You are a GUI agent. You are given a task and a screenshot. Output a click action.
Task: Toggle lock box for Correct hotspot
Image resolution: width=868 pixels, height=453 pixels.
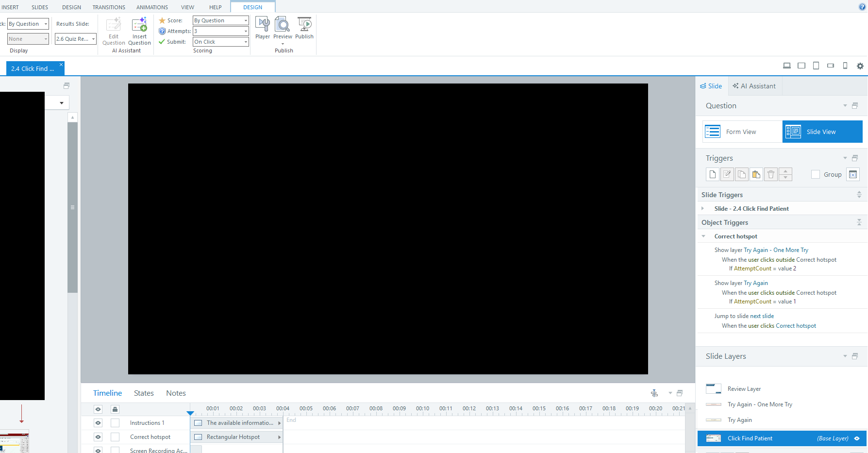[x=115, y=437]
